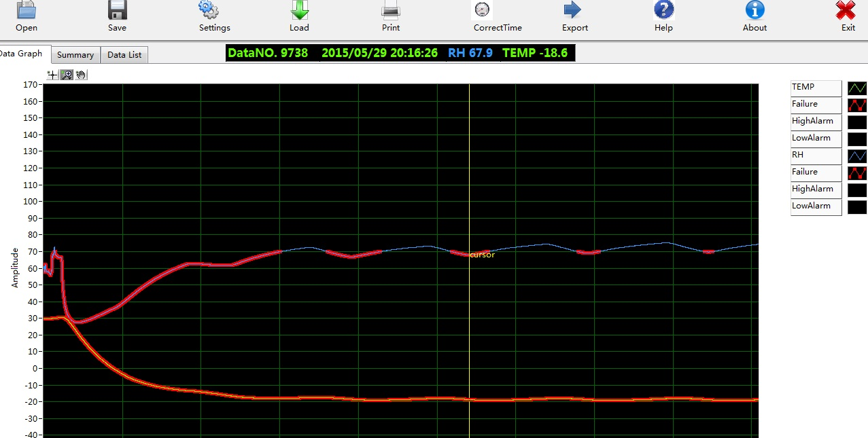Open a data file with the Open icon
Viewport: 868px width, 438px height.
point(26,11)
